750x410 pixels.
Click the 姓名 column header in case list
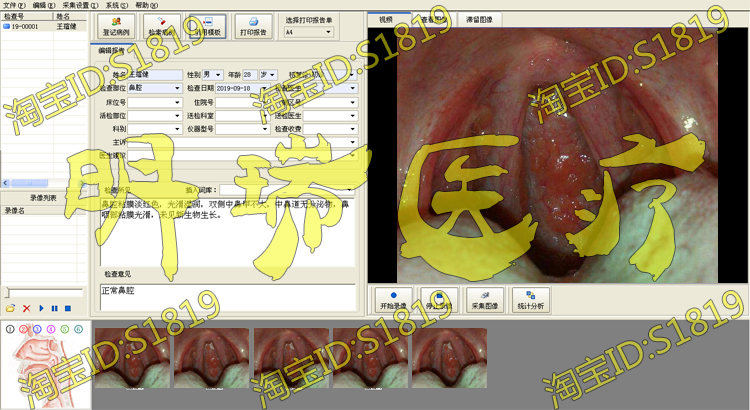70,16
